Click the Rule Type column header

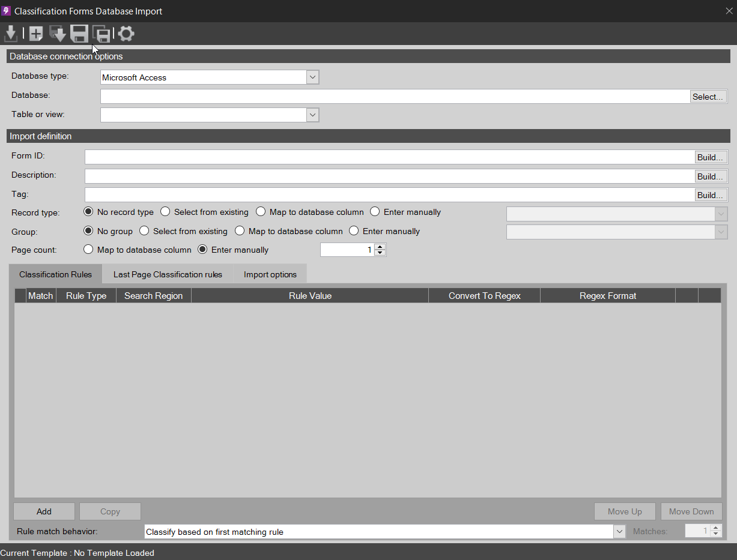coord(86,295)
